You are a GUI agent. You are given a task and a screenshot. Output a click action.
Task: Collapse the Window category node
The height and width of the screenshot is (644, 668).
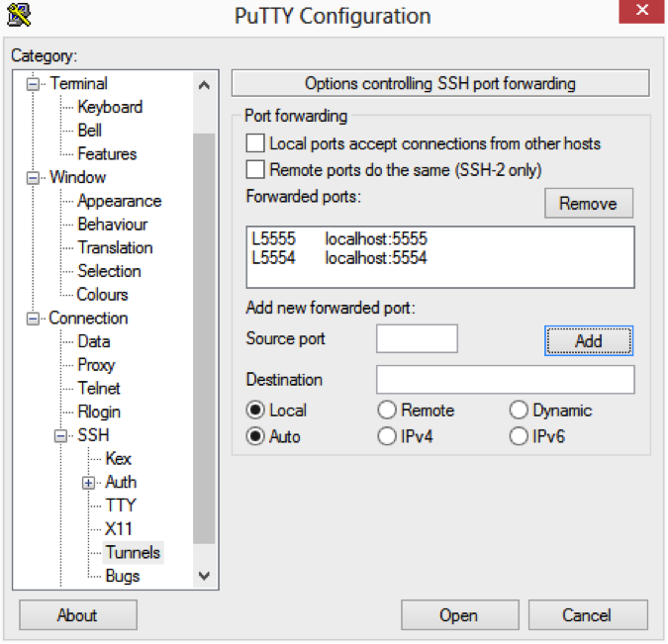pos(35,178)
